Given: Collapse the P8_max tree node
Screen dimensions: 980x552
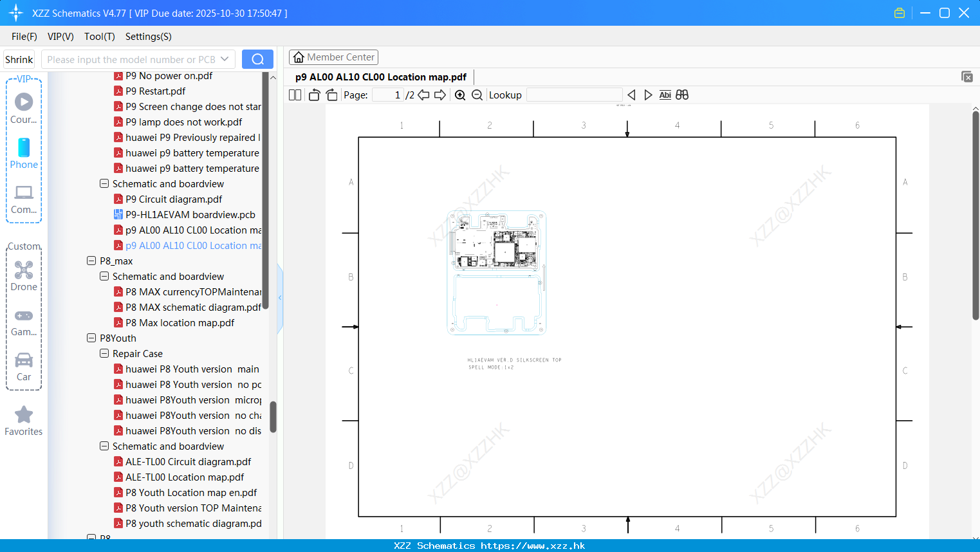Looking at the screenshot, I should tap(91, 261).
